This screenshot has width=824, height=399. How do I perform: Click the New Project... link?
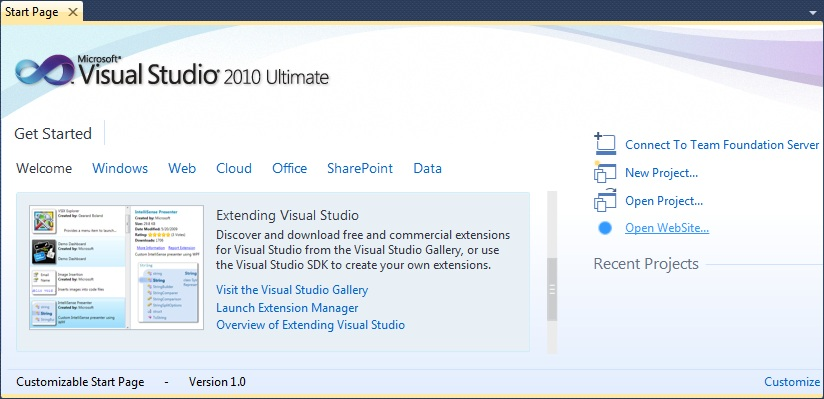point(662,172)
